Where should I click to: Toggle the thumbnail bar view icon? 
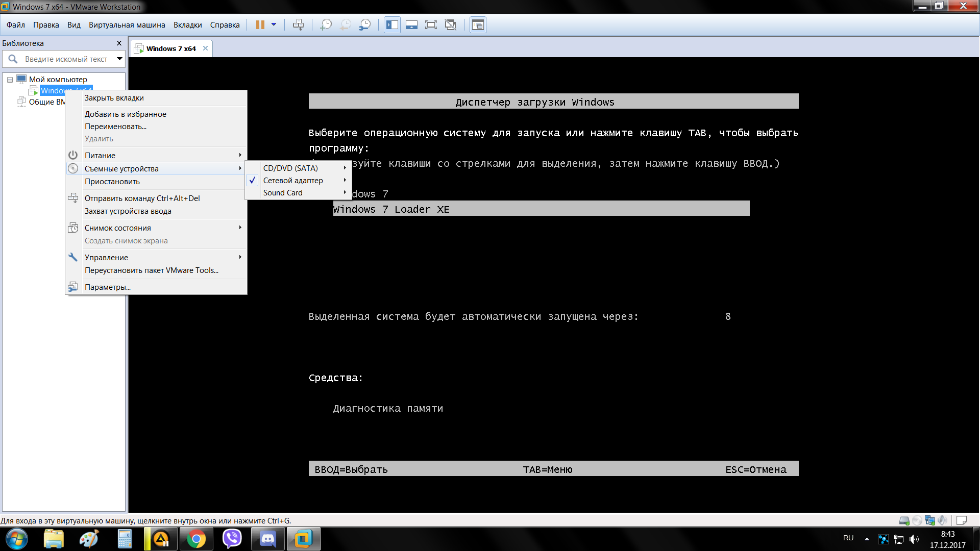pyautogui.click(x=411, y=25)
